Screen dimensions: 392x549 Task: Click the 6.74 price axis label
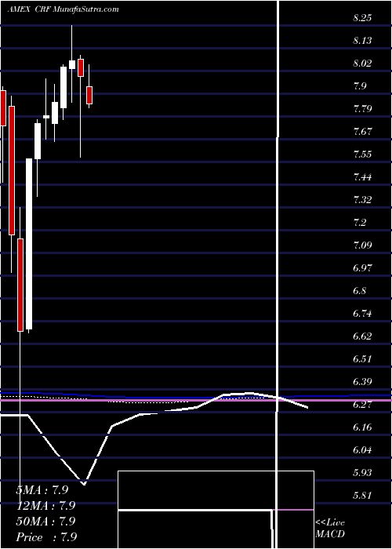click(362, 314)
